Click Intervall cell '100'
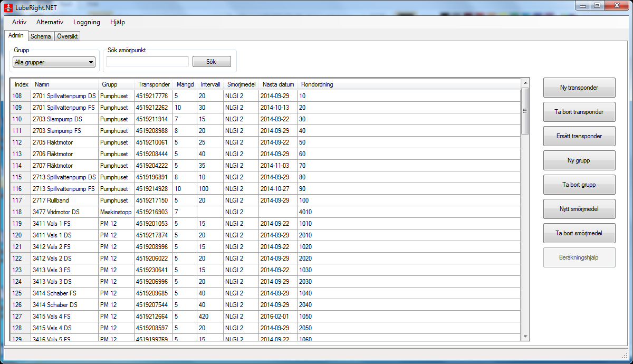Viewport: 633px width, 364px height. [x=210, y=189]
